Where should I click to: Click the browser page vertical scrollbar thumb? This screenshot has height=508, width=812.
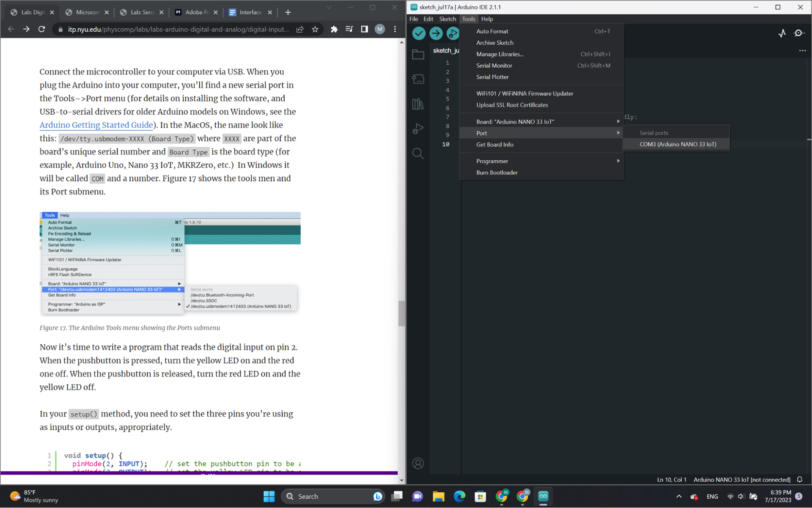coord(401,313)
